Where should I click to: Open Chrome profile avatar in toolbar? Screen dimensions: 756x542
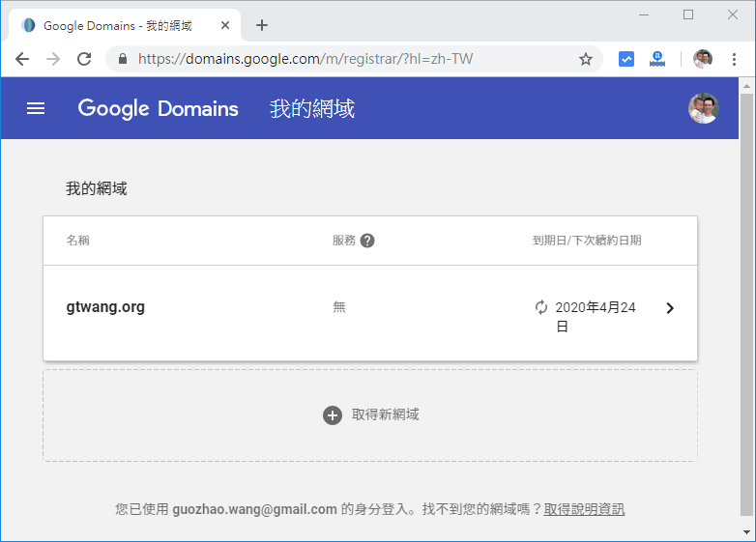pos(703,59)
